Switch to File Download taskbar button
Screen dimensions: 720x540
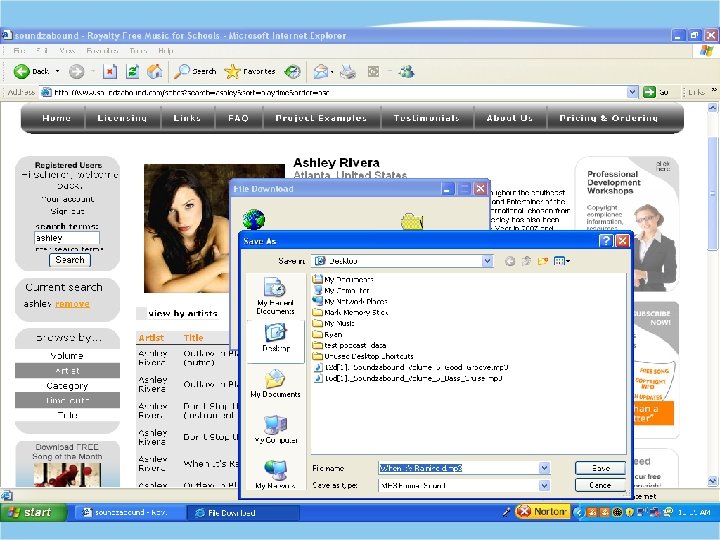243,512
